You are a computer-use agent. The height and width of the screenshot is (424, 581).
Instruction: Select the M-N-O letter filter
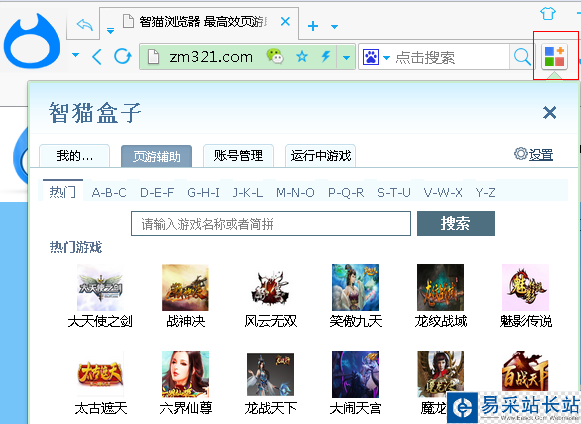click(295, 193)
